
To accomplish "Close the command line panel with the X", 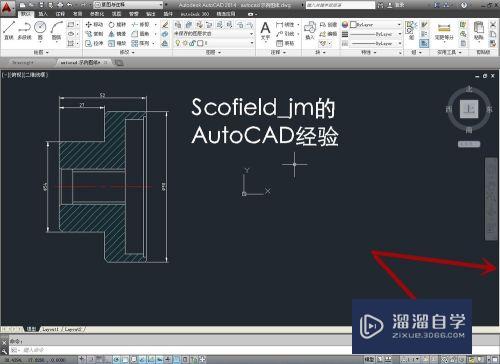I will coord(4,342).
